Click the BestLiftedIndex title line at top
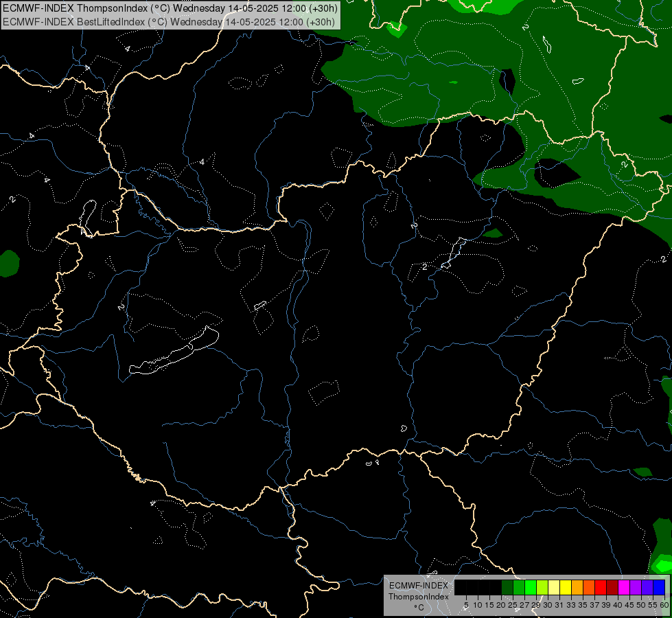Viewport: 672px width, 618px height. point(169,21)
